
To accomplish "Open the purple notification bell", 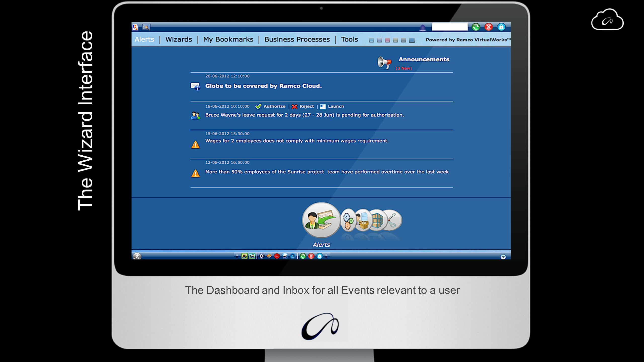I will click(423, 27).
